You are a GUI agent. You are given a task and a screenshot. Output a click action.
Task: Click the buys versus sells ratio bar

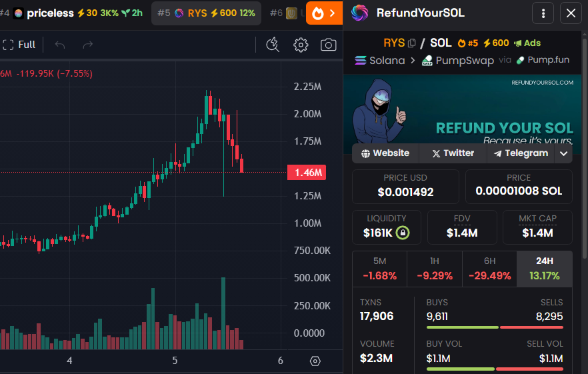495,327
